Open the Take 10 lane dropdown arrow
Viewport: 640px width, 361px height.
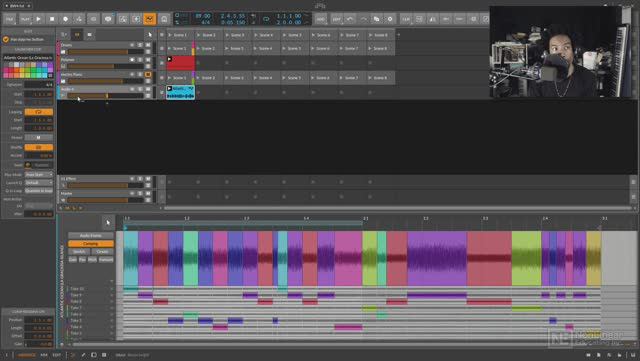click(111, 289)
